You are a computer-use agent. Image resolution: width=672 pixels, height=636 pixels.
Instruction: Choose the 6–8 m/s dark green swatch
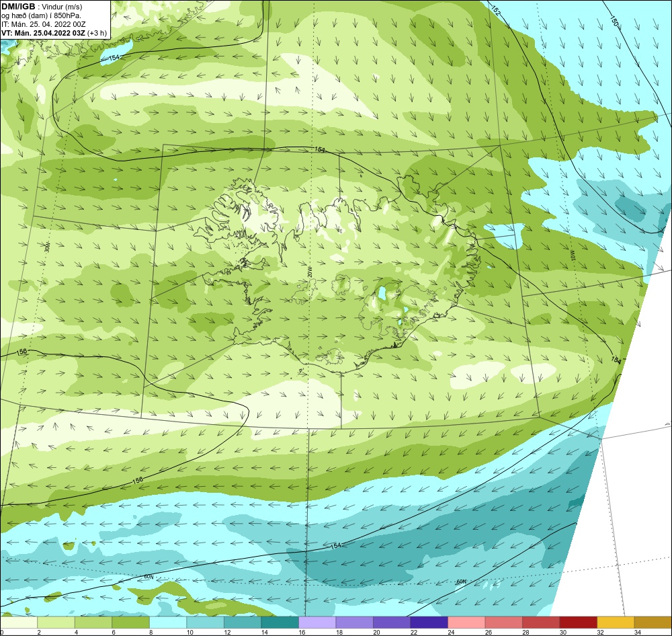131,623
